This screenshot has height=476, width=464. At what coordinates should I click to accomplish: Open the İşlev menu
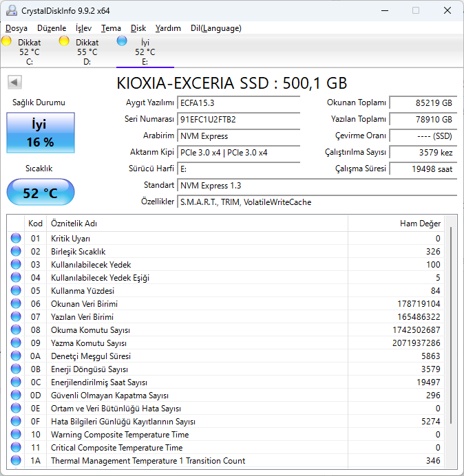pyautogui.click(x=83, y=28)
